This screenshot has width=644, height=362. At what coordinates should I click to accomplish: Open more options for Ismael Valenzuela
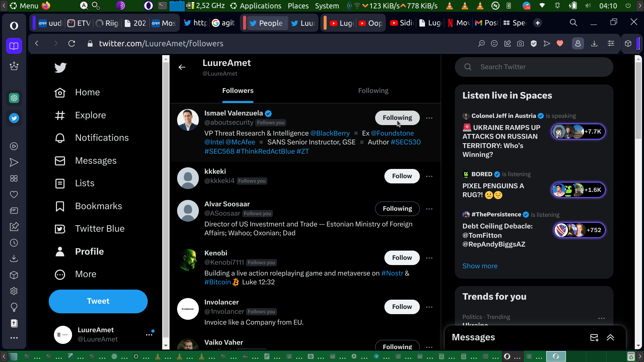[429, 118]
